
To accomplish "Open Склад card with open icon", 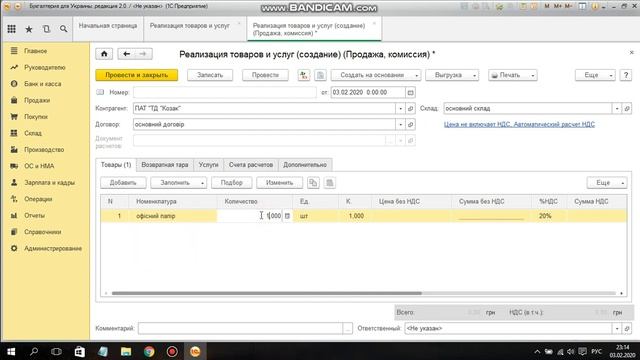I will pos(627,109).
